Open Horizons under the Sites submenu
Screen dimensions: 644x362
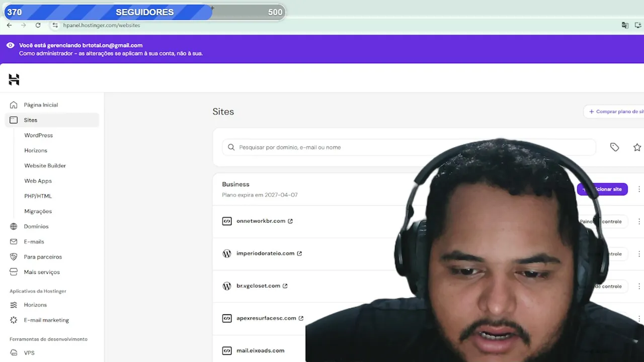pos(36,150)
